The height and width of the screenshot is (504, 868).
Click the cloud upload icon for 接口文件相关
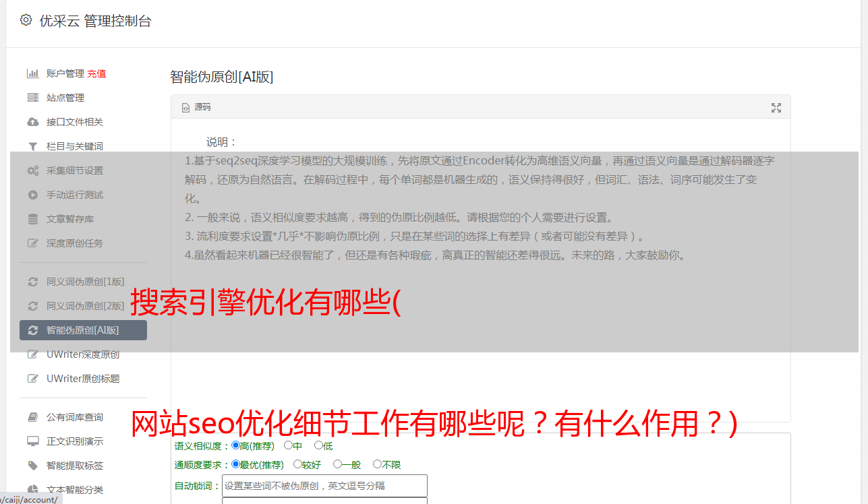click(x=32, y=122)
